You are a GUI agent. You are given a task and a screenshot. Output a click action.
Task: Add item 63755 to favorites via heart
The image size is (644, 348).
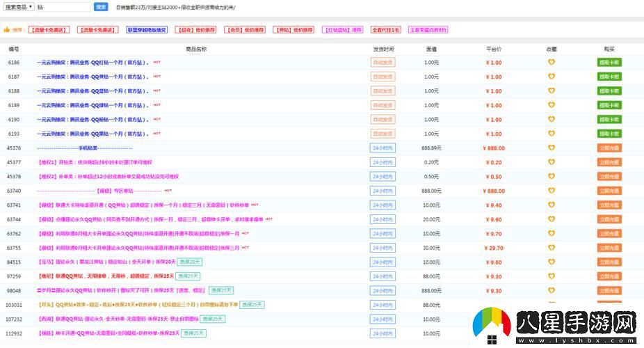(552, 247)
